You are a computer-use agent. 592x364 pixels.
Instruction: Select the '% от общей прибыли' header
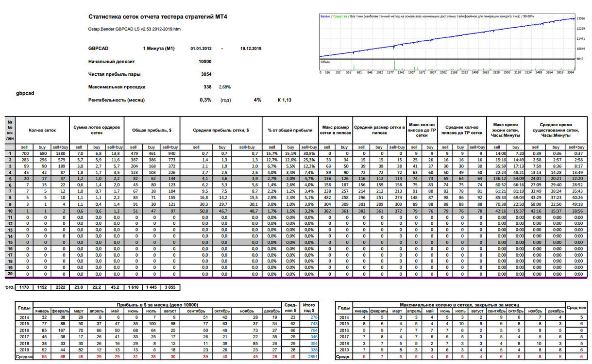pos(290,130)
